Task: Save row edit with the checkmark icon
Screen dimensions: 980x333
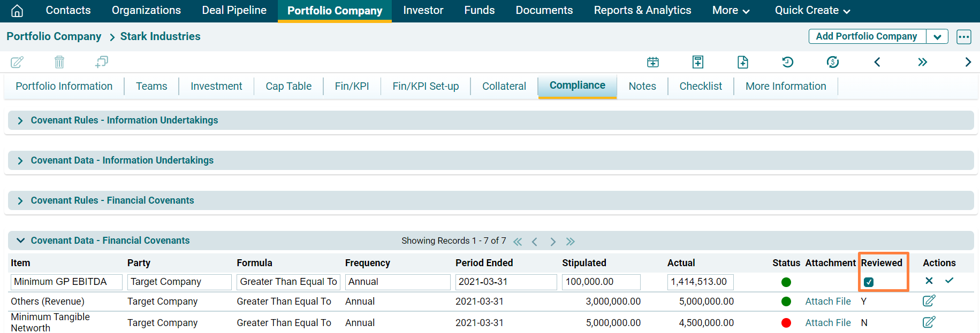Action: (949, 281)
